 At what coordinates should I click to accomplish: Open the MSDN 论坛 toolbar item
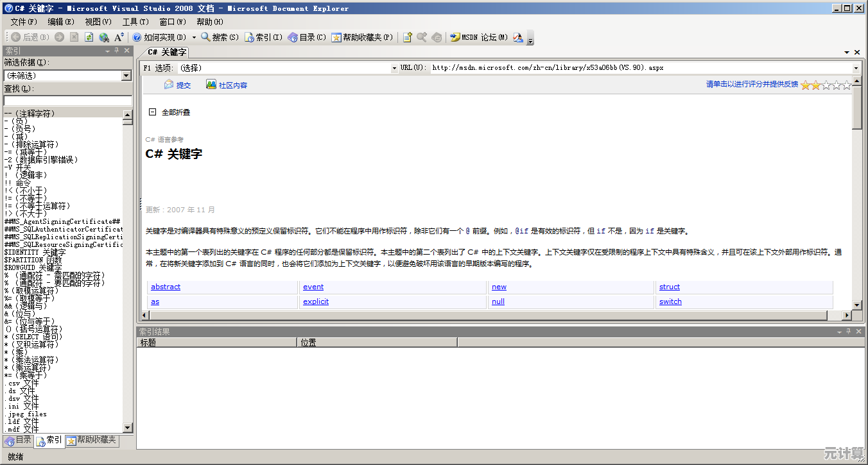(478, 37)
